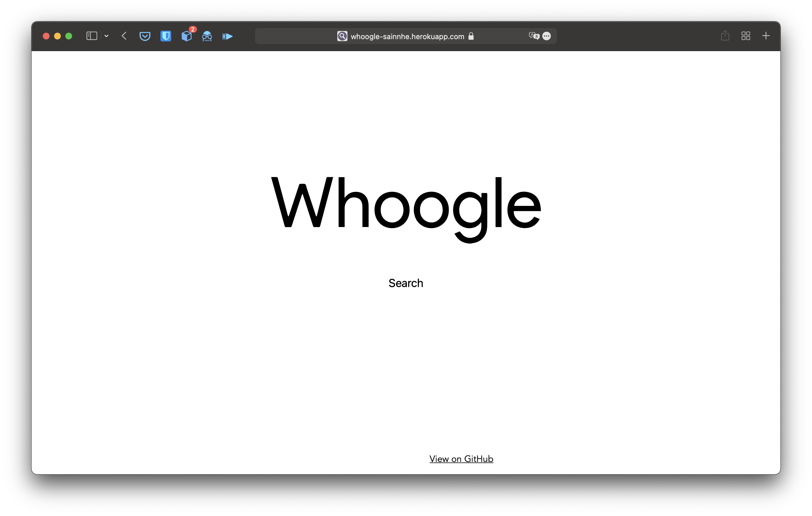Click the Pocket extension icon
812x516 pixels.
tap(145, 36)
